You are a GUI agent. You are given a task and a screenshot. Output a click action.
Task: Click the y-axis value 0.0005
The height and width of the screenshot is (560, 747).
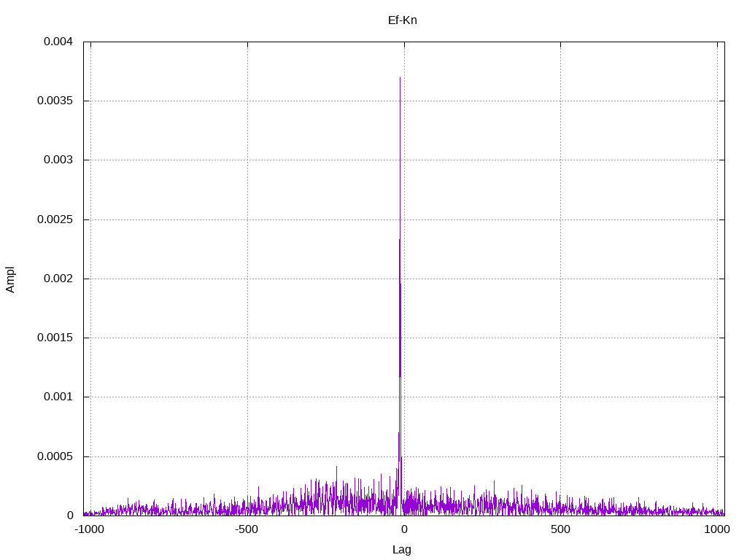55,456
